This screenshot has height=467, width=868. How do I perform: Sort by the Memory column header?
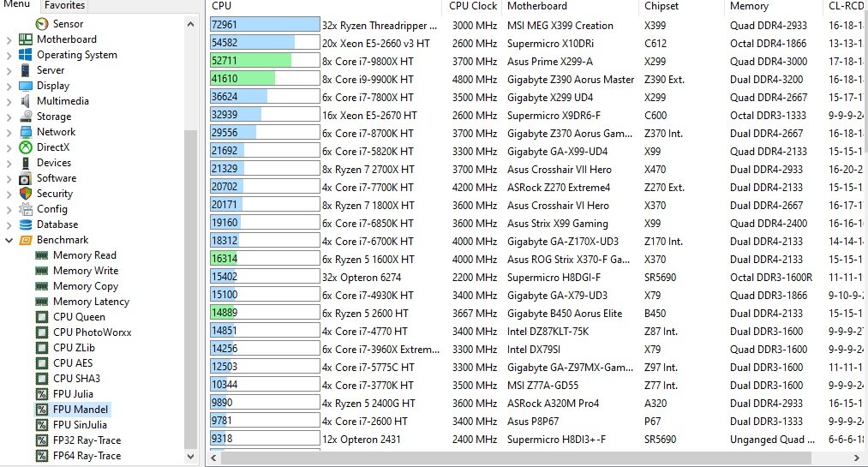774,6
